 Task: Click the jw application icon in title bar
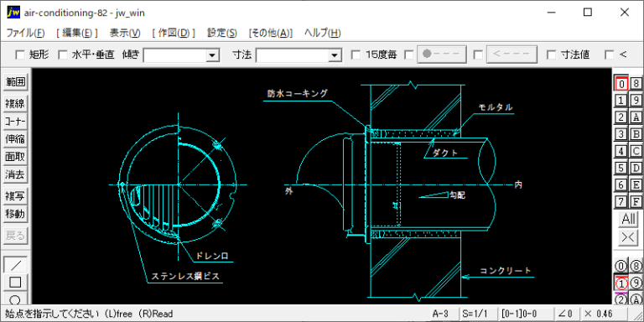pyautogui.click(x=13, y=13)
